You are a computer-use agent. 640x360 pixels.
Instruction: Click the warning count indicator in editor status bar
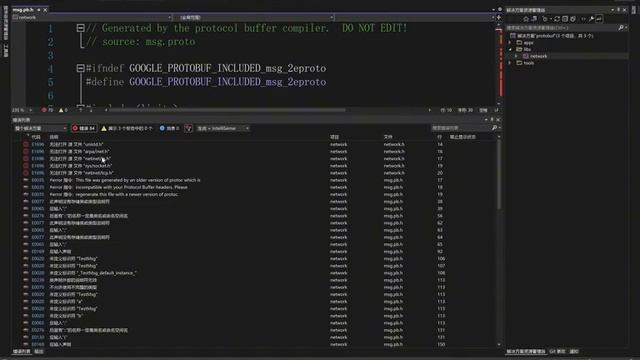coord(63,110)
